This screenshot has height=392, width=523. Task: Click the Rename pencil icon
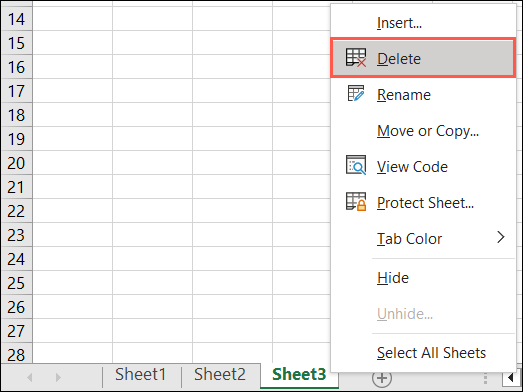[x=356, y=94]
